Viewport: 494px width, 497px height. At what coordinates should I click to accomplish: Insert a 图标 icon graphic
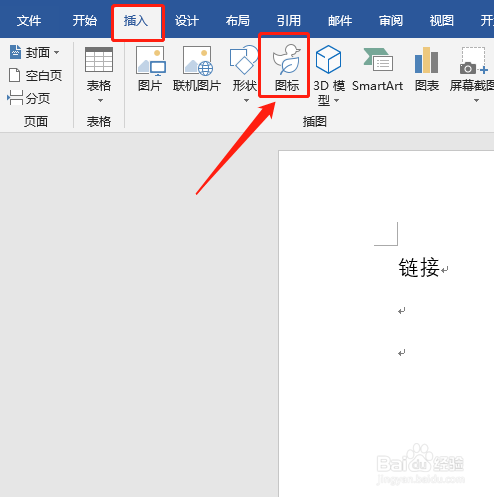[286, 68]
